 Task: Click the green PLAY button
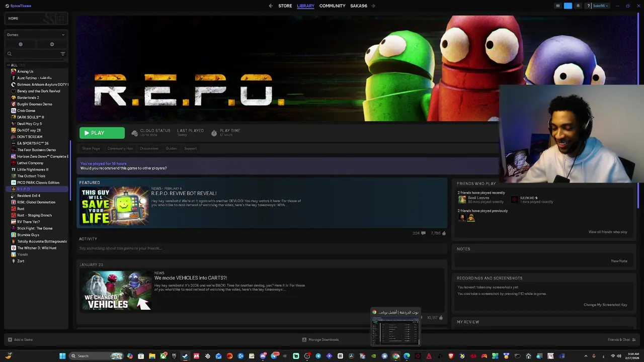102,133
